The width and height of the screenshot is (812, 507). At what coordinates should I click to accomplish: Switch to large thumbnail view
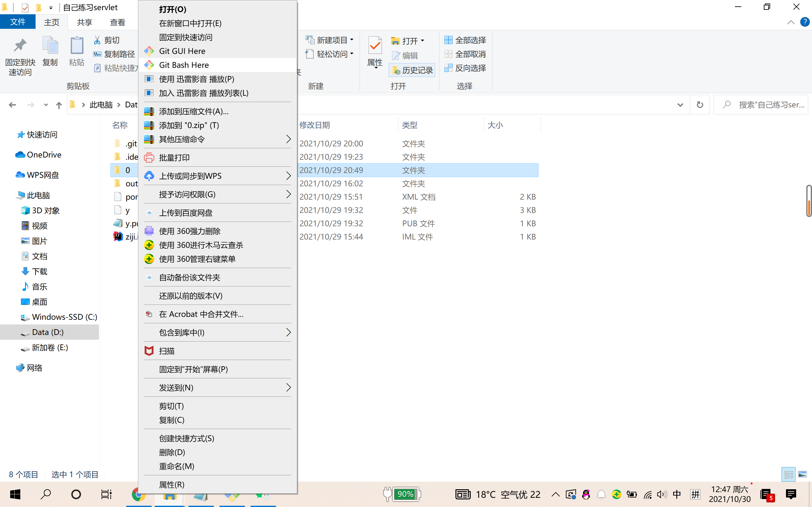pyautogui.click(x=802, y=474)
